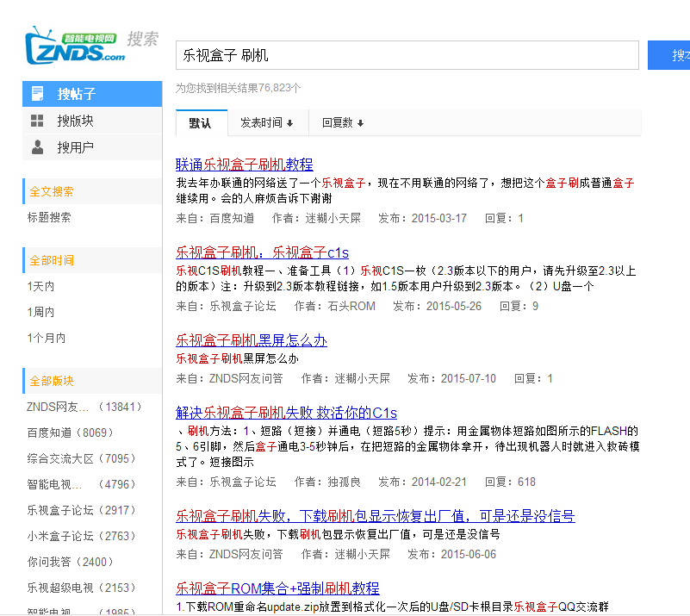
Task: Click the 搜用户 person icon
Action: [37, 147]
